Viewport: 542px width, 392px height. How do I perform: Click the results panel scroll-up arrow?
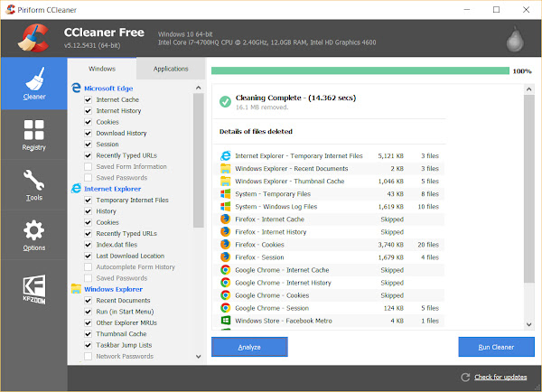[x=528, y=89]
